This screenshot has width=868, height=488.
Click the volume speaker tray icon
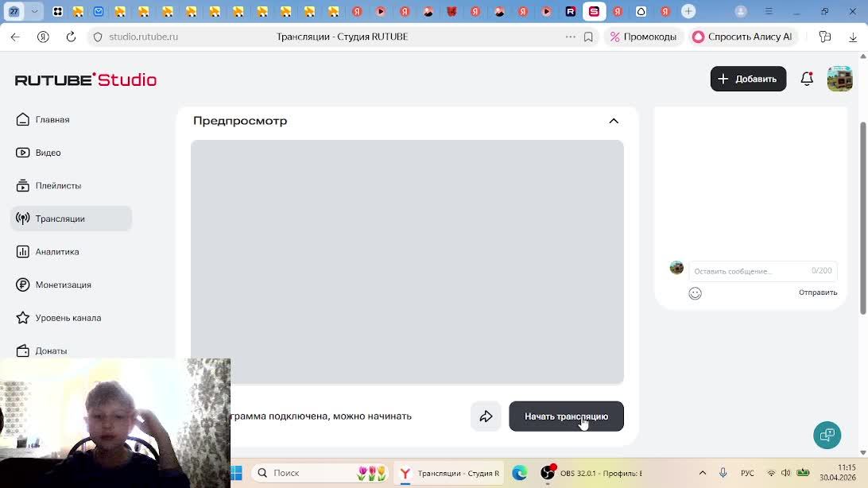[786, 473]
